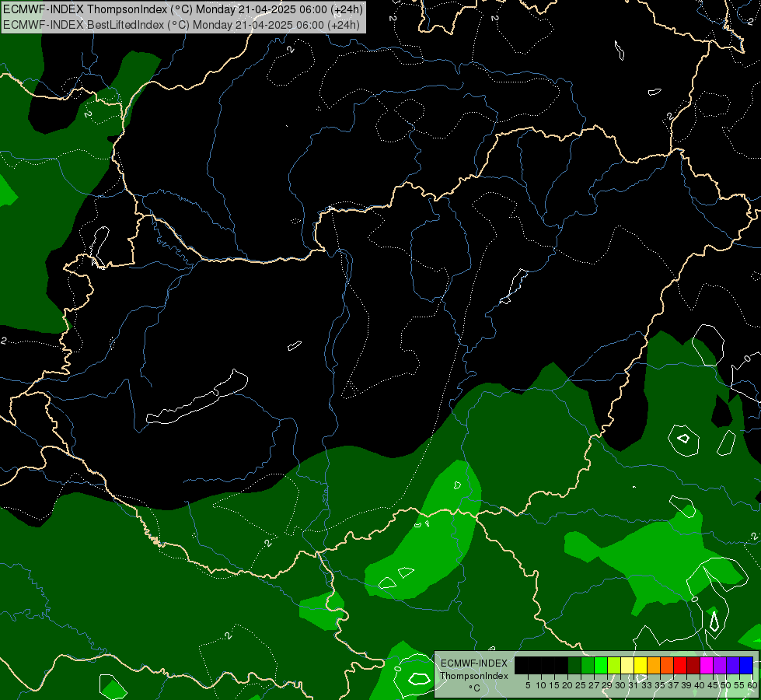Click the legend tick value '40'
The width and height of the screenshot is (761, 700).
(700, 685)
